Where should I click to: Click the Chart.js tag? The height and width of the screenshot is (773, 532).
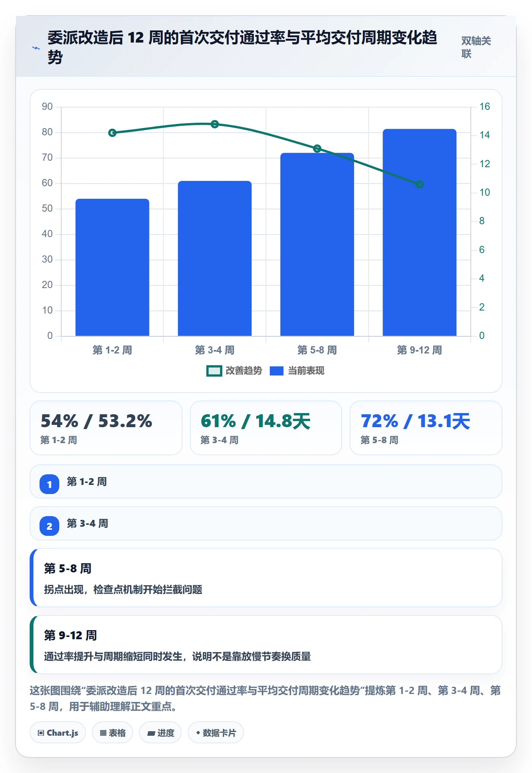click(x=58, y=733)
